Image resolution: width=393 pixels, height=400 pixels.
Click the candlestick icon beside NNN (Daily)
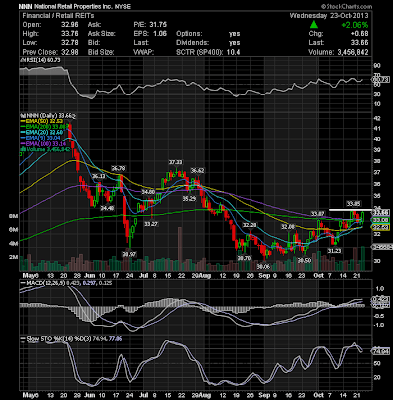(x=22, y=116)
